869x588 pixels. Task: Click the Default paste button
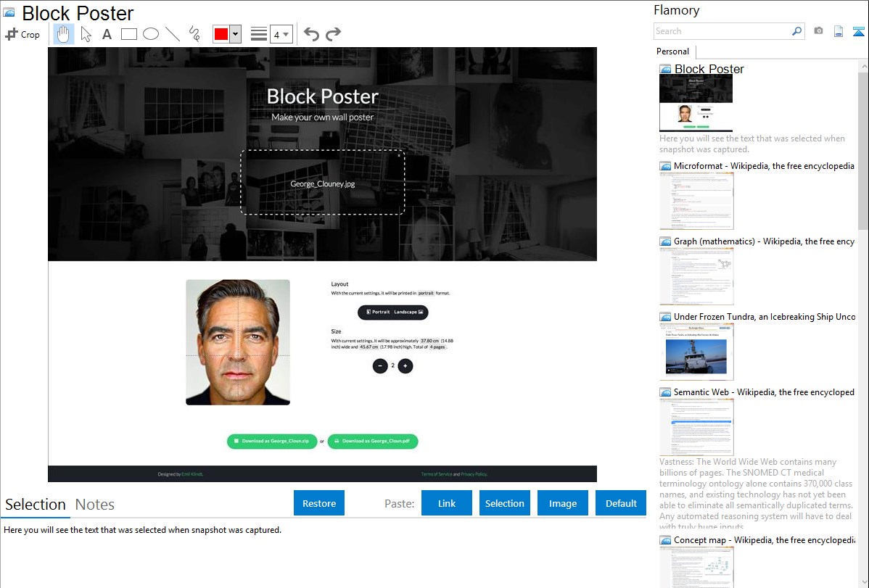coord(621,503)
